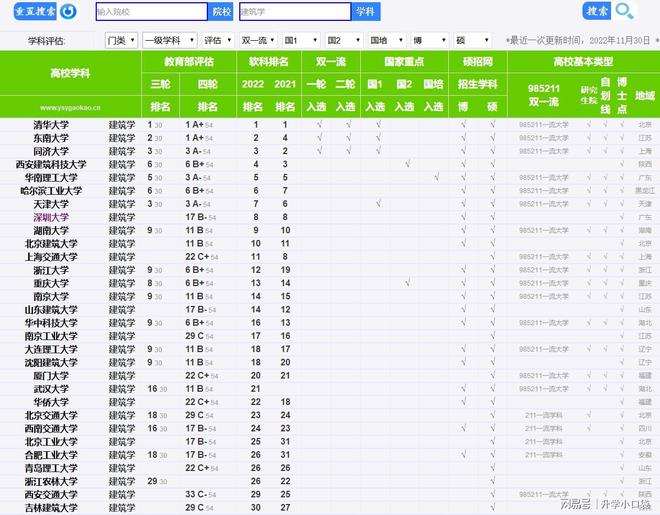Viewport: 660px width, 515px height.
Task: Open the 硕 filter dropdown
Action: [x=473, y=40]
